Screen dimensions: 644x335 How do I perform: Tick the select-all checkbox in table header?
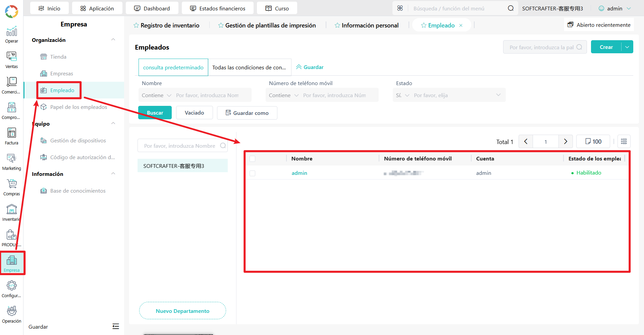pyautogui.click(x=253, y=159)
